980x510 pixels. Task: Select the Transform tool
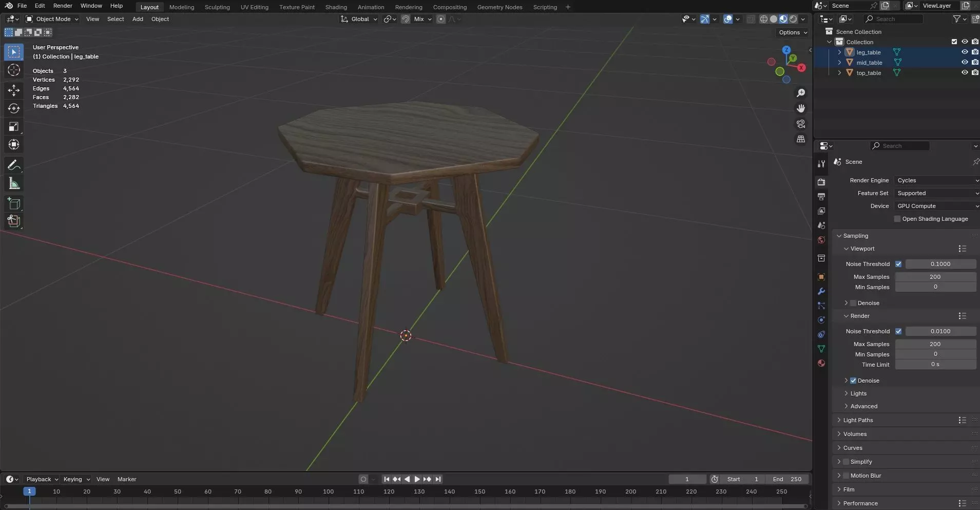14,145
